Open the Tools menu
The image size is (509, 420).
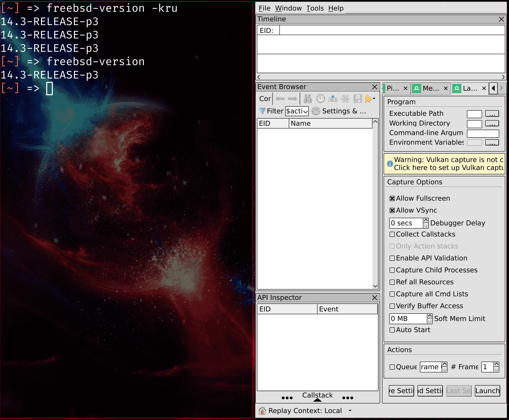click(315, 8)
